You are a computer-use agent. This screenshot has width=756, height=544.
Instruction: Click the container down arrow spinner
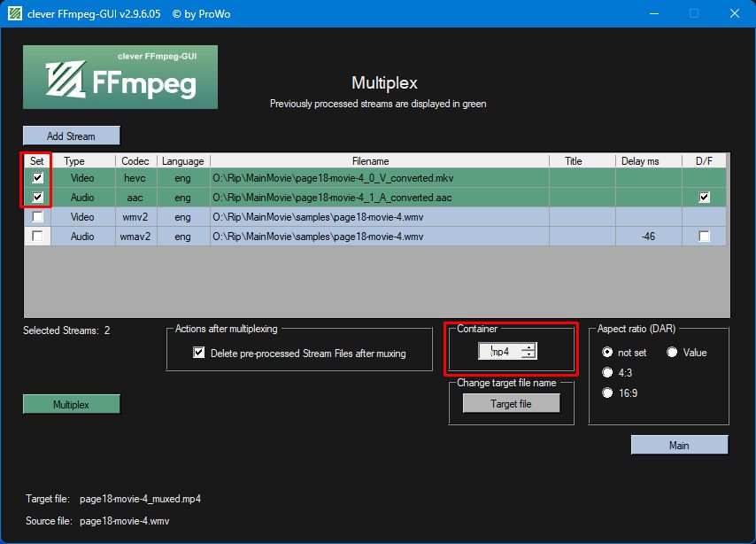tap(528, 354)
